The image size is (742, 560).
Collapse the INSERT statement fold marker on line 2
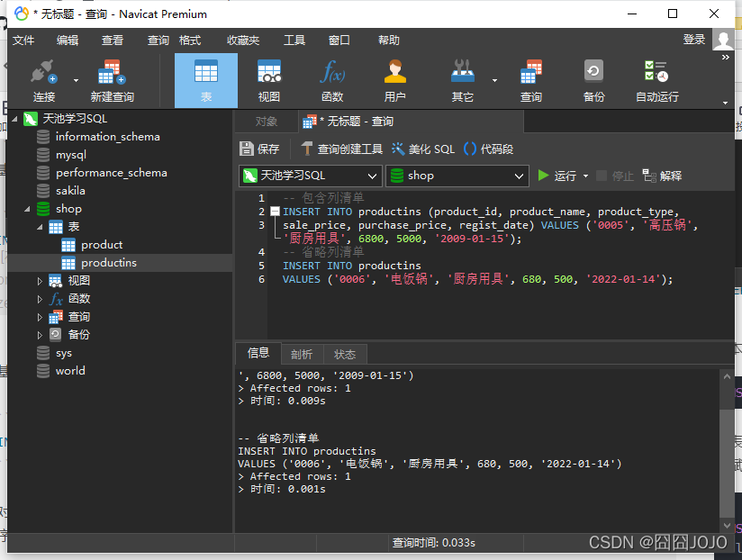[x=275, y=212]
